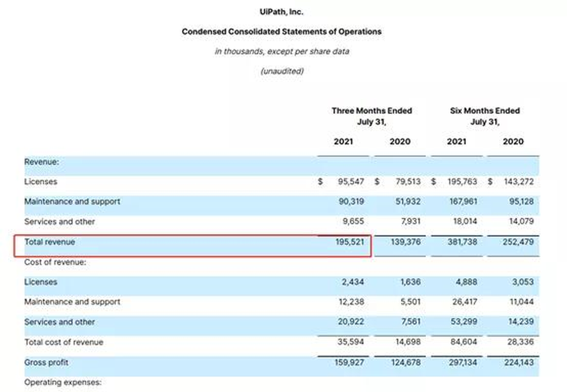Click the "Licenses" row label under Revenue
The height and width of the screenshot is (392, 567).
41,181
